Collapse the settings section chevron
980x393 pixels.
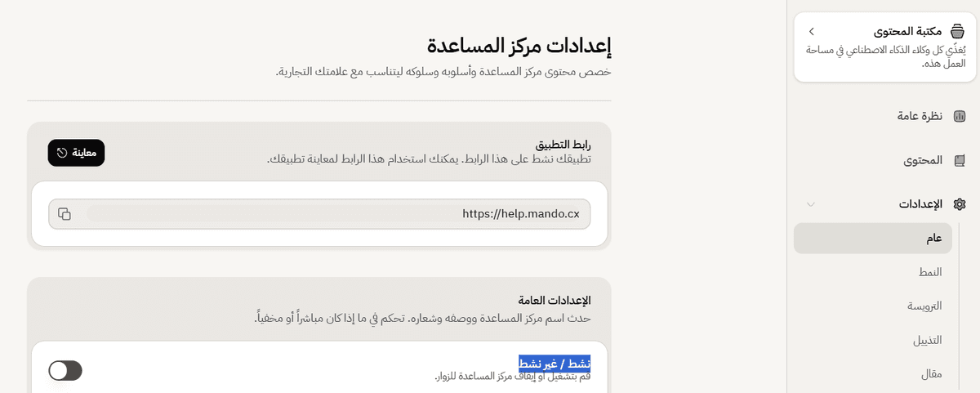click(x=810, y=204)
